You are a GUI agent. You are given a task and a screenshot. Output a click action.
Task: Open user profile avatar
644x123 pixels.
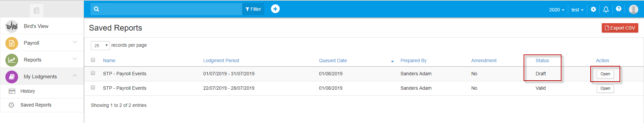click(x=633, y=9)
